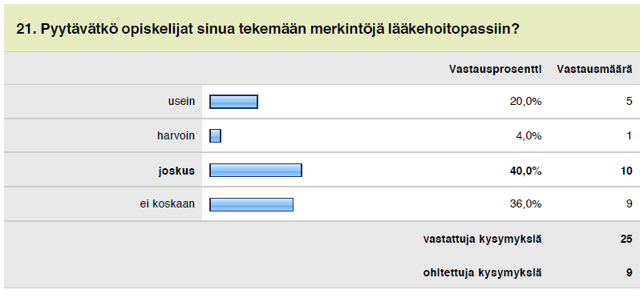Image resolution: width=644 pixels, height=302 pixels.
Task: Click the 'ohitettuja kysymyksiä' summary label
Action: (x=482, y=272)
